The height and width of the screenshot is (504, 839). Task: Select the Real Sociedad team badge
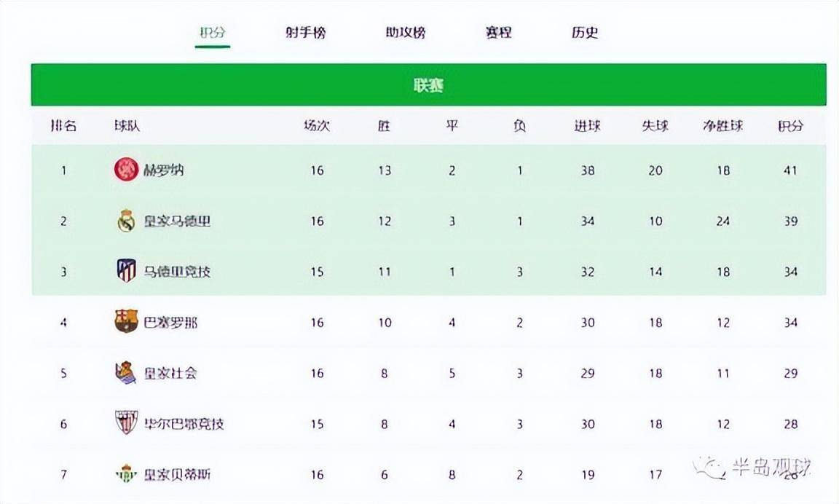[x=126, y=373]
